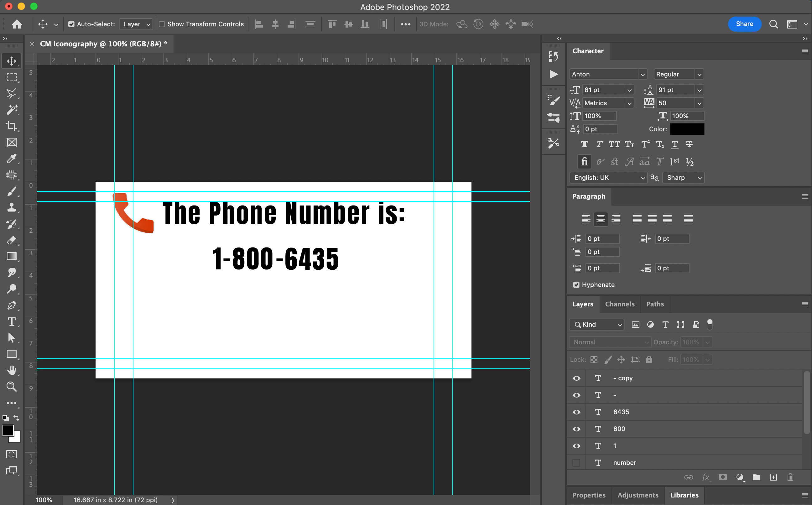812x505 pixels.
Task: Hide the 6435 text layer
Action: [576, 412]
